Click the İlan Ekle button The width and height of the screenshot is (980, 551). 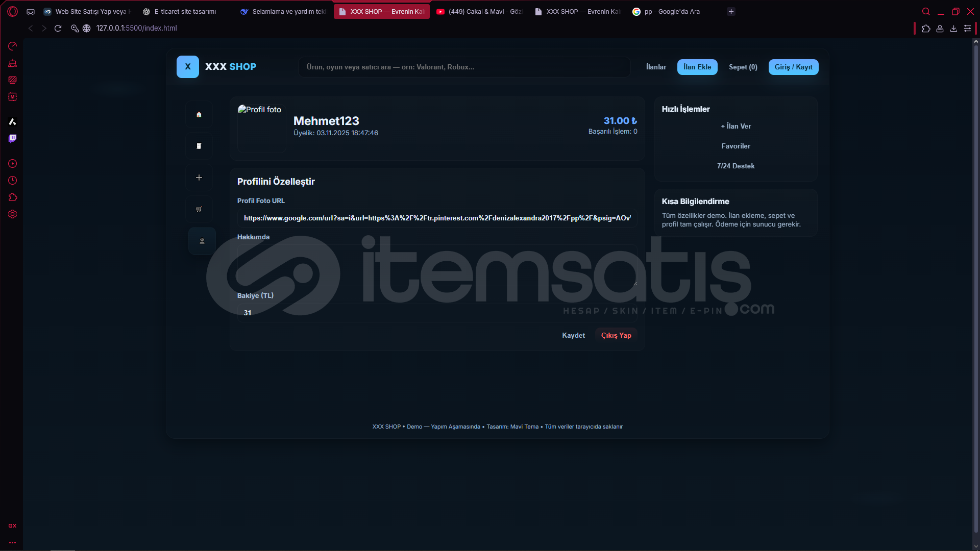pyautogui.click(x=697, y=67)
